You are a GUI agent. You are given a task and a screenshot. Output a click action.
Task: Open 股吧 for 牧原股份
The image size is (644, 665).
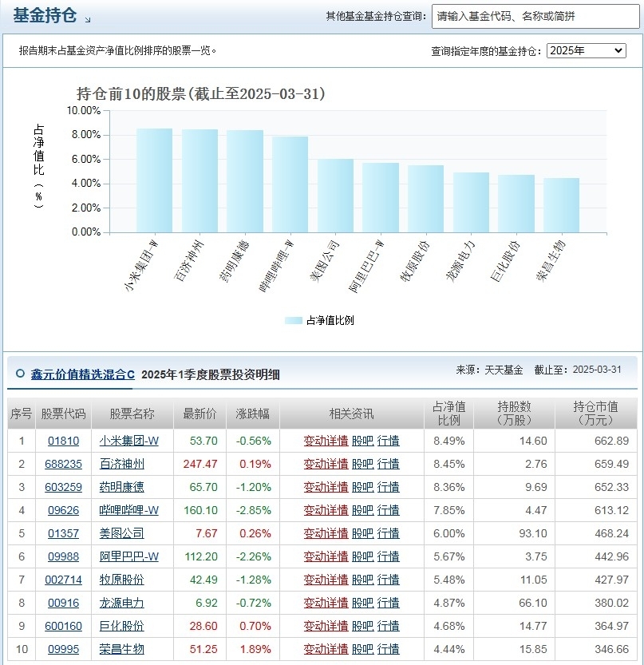pyautogui.click(x=363, y=580)
